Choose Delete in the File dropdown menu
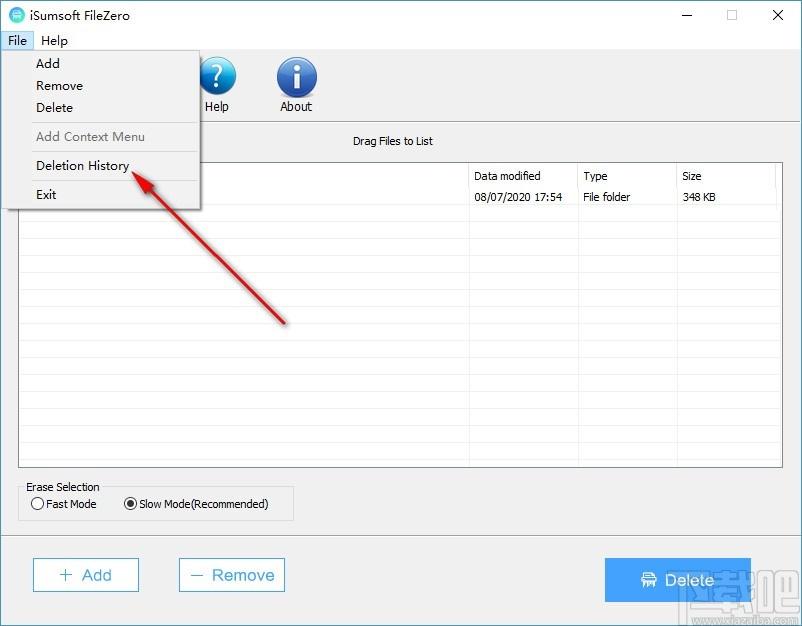Image resolution: width=802 pixels, height=626 pixels. pos(54,108)
